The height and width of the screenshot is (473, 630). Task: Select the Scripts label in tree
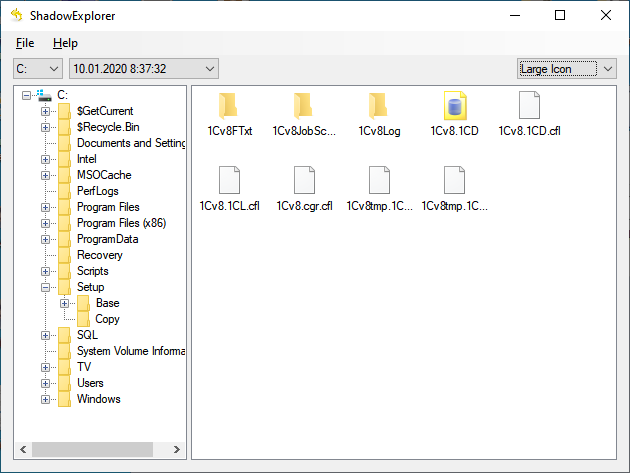pyautogui.click(x=92, y=271)
